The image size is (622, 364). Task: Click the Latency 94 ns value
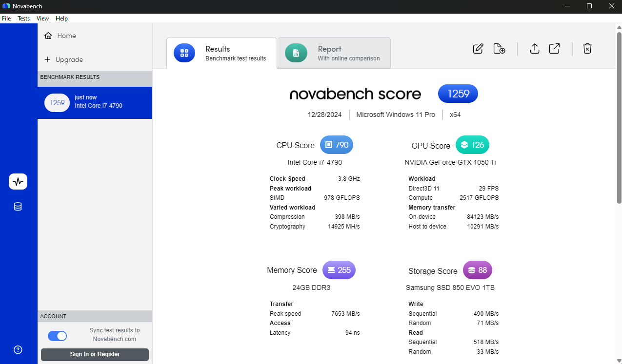353,333
